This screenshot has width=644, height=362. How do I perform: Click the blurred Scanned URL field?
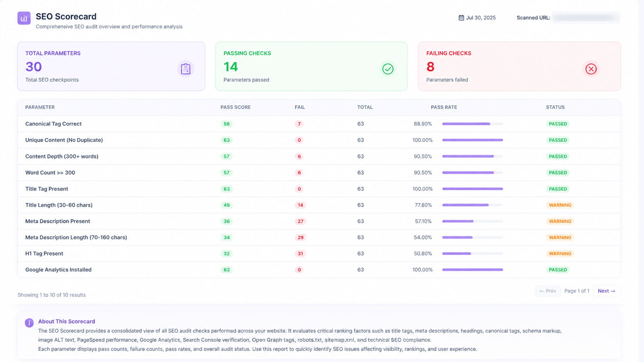pyautogui.click(x=586, y=18)
